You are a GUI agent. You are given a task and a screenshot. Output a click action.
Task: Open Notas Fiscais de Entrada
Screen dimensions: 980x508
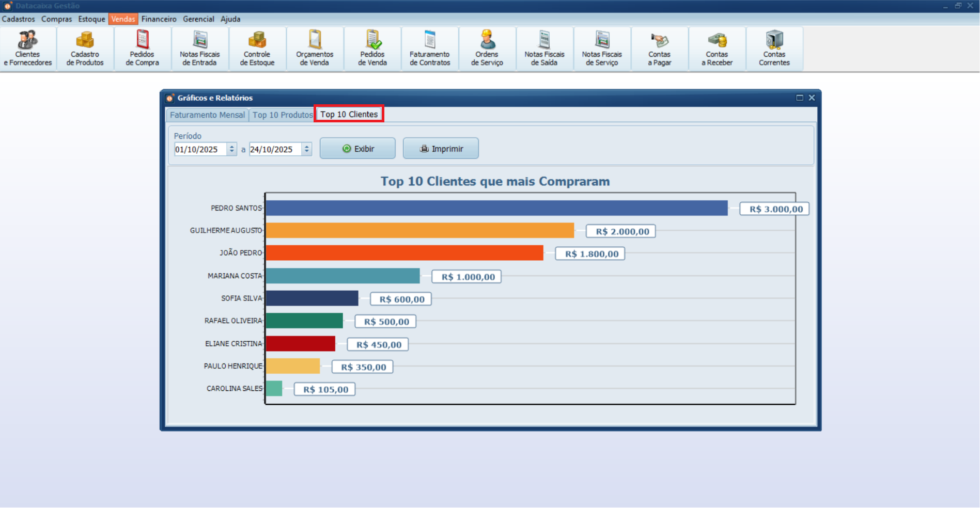coord(199,48)
